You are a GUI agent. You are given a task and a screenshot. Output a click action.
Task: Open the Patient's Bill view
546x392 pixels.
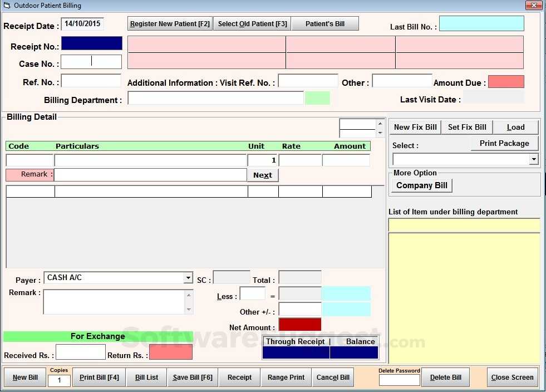325,23
